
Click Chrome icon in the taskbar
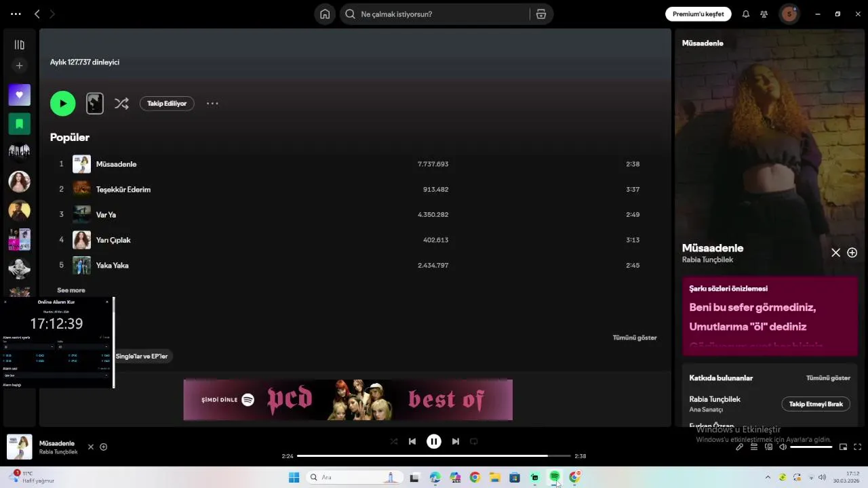point(475,478)
